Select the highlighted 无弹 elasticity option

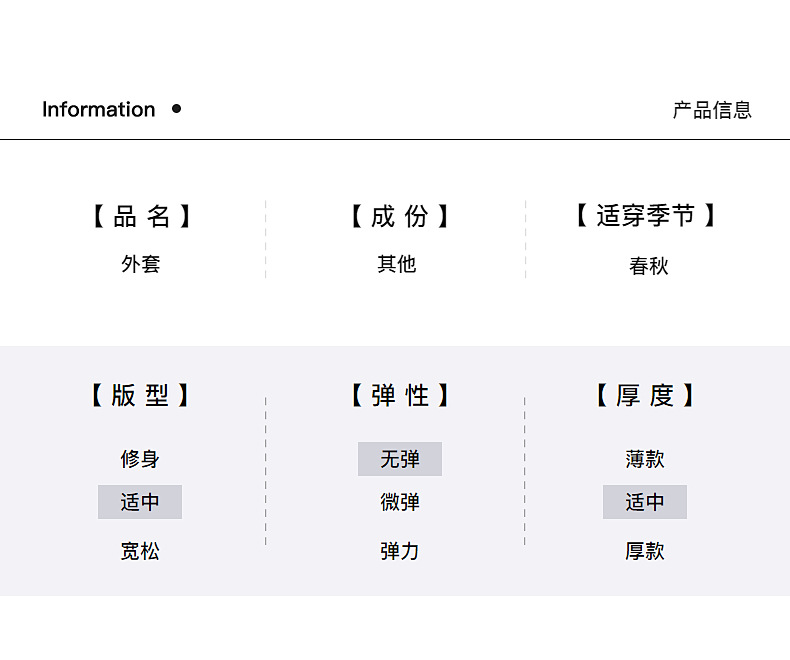pyautogui.click(x=400, y=459)
